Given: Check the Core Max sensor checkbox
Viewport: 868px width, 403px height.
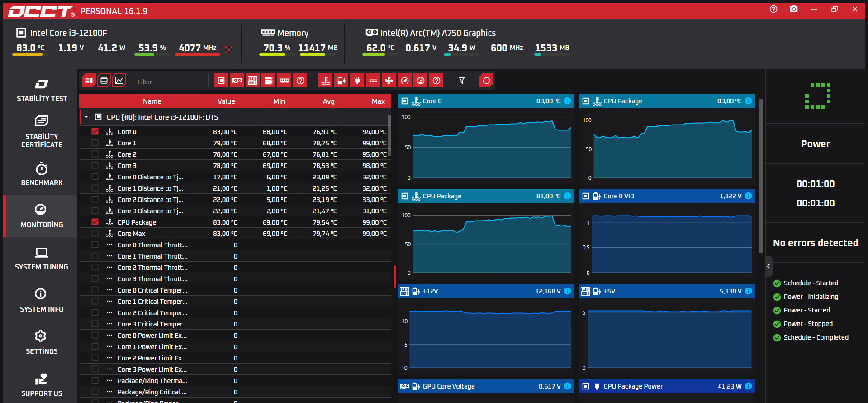Looking at the screenshot, I should click(x=95, y=233).
